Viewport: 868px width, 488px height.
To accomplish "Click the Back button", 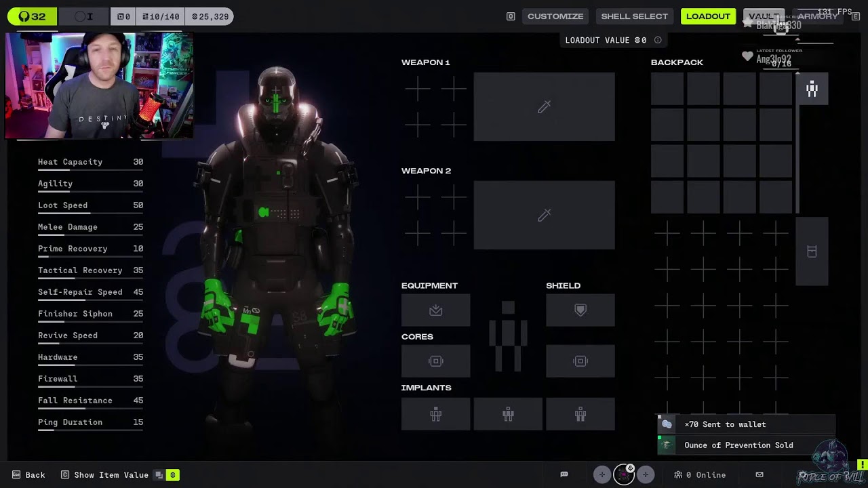I will (x=28, y=475).
